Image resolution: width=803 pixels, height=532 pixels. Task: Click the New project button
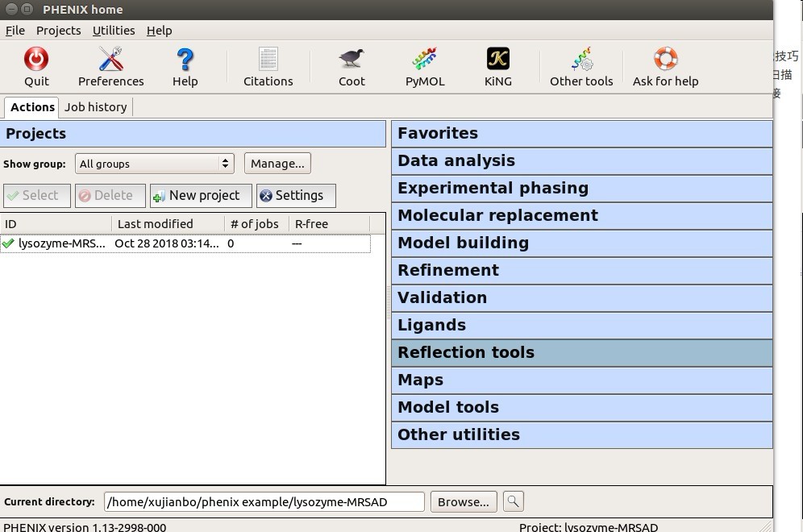click(x=201, y=196)
